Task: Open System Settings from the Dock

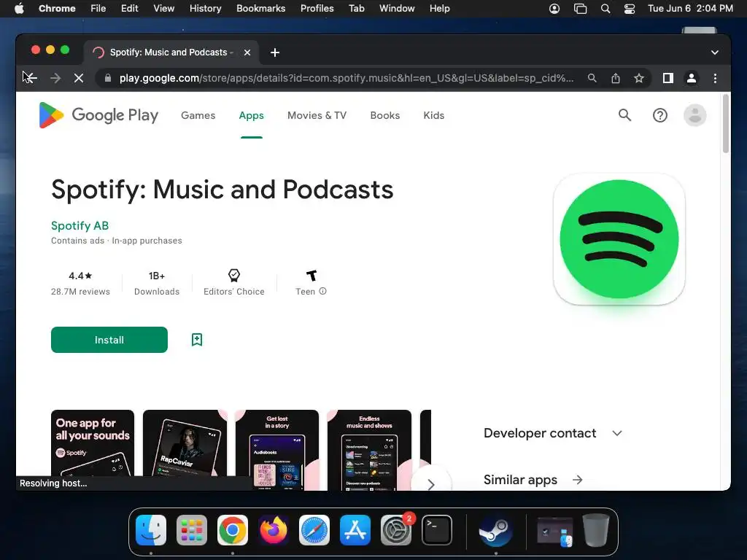Action: pos(396,530)
